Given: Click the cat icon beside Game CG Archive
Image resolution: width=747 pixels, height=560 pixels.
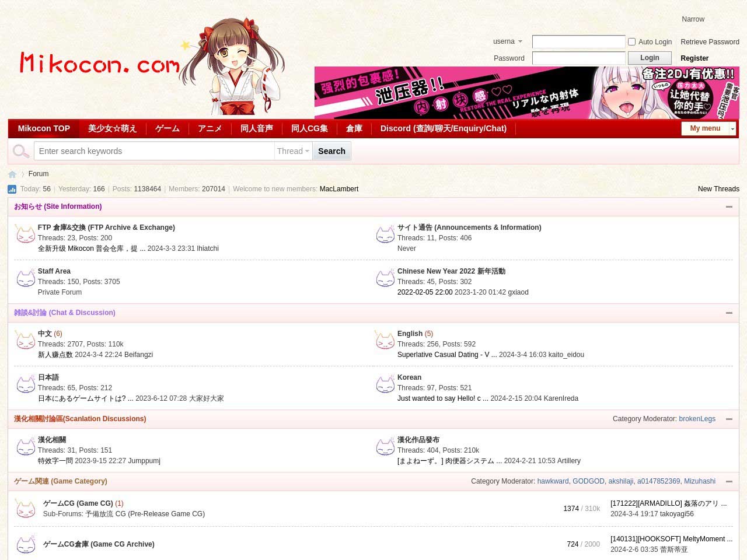Looking at the screenshot, I should [x=25, y=545].
